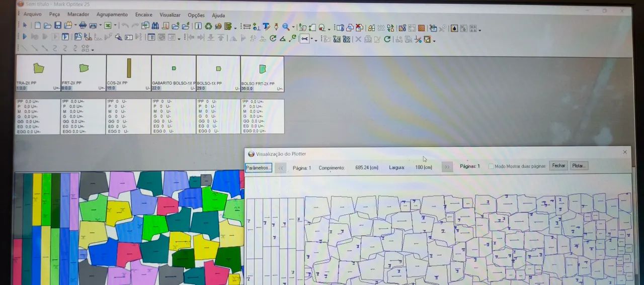Create a new marker file
Screen dimensions: 644x285
click(38, 25)
